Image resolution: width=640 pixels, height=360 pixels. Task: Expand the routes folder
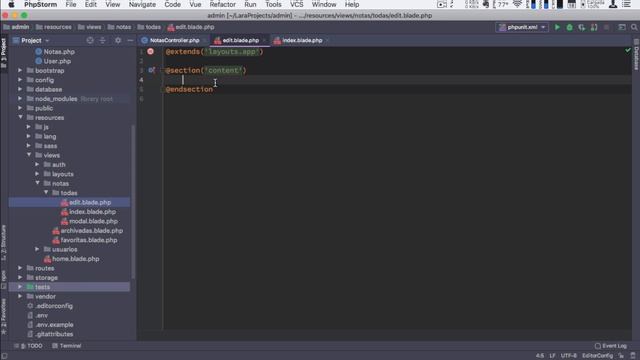pyautogui.click(x=20, y=268)
